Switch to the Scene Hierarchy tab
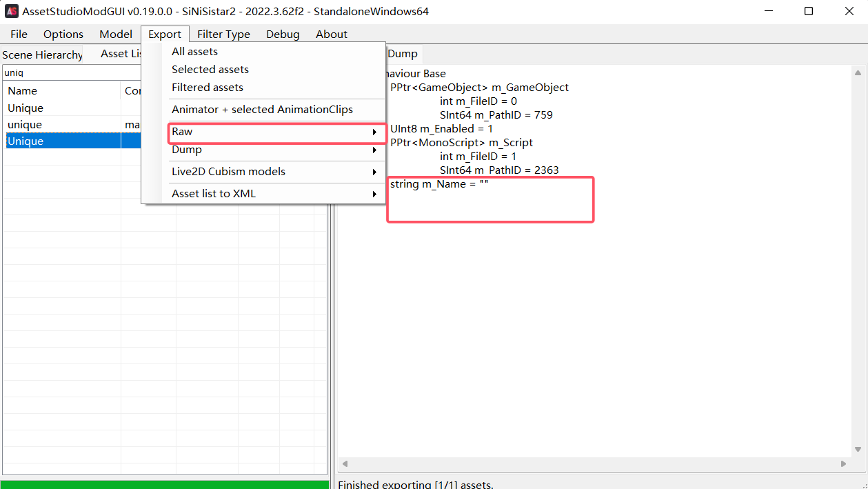Image resolution: width=868 pixels, height=489 pixels. pyautogui.click(x=42, y=54)
